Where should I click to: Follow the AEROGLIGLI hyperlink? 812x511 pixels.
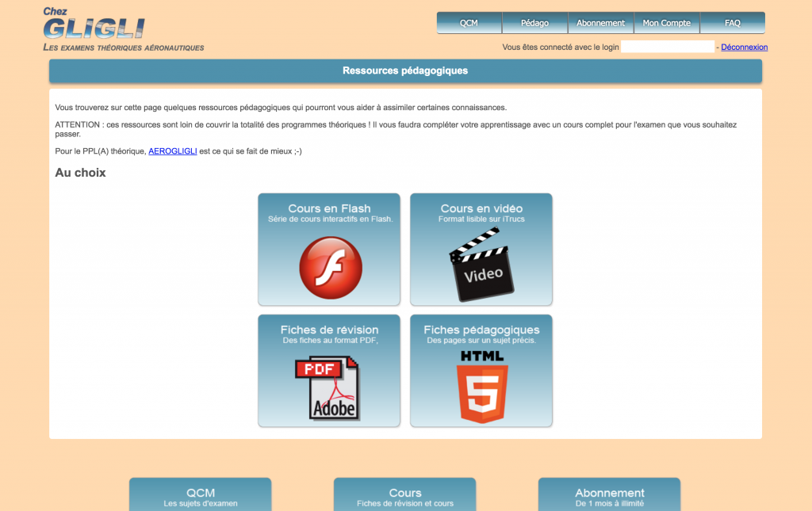(173, 151)
